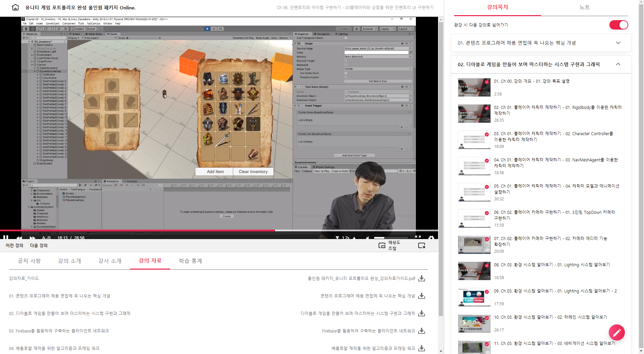The width and height of the screenshot is (644, 354).
Task: Click the 올인원 패키지 강의자료가이드.pdf link
Action: [361, 278]
